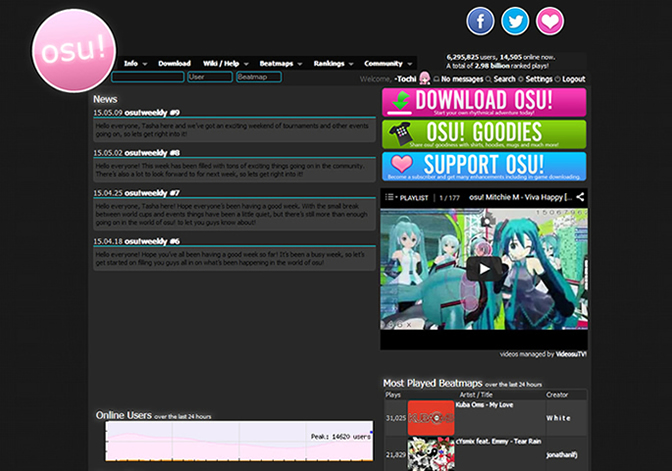Open news post osu!weekly #6

[152, 241]
